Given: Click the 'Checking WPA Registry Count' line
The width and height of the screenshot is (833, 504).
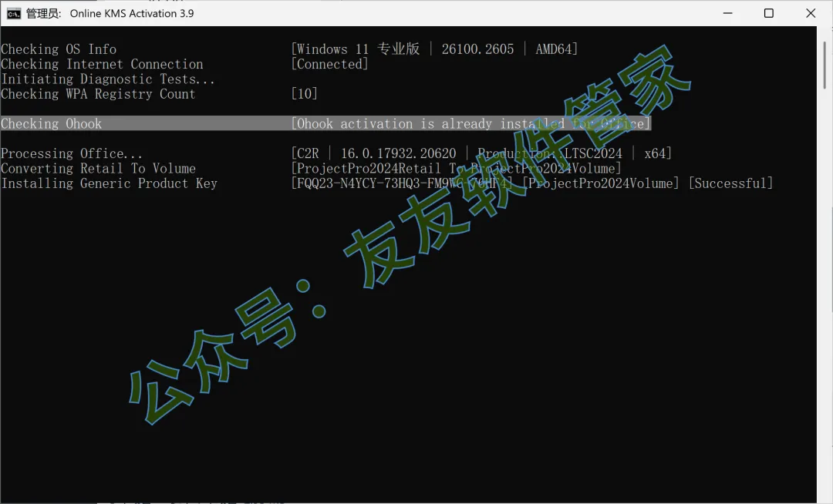Looking at the screenshot, I should click(x=98, y=94).
